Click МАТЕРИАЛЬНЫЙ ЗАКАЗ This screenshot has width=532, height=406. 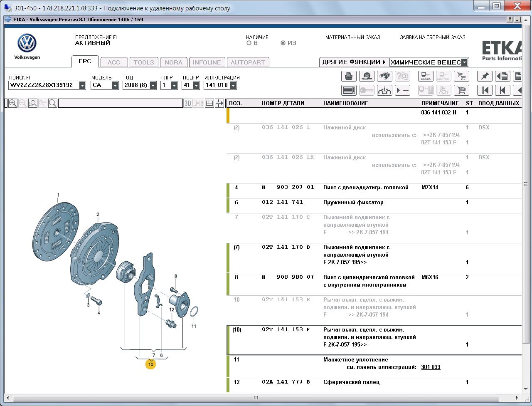[352, 37]
